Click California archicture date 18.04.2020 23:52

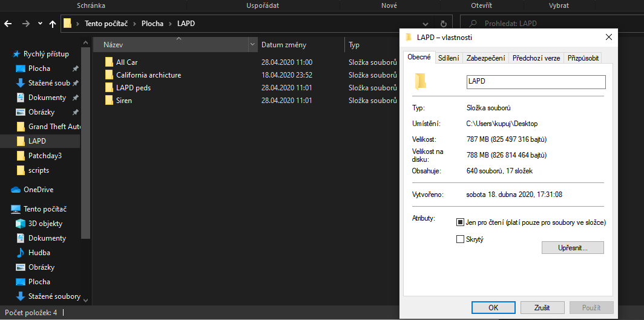pyautogui.click(x=287, y=75)
